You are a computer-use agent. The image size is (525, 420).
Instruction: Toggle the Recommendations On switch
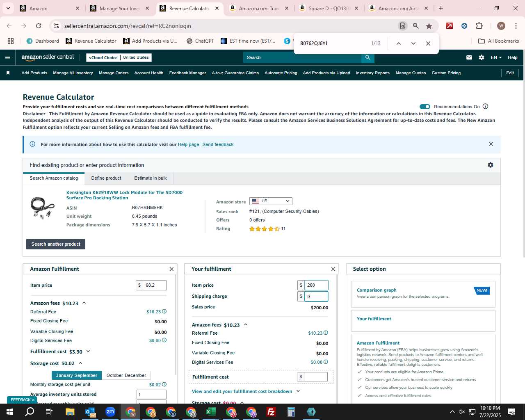pyautogui.click(x=425, y=107)
